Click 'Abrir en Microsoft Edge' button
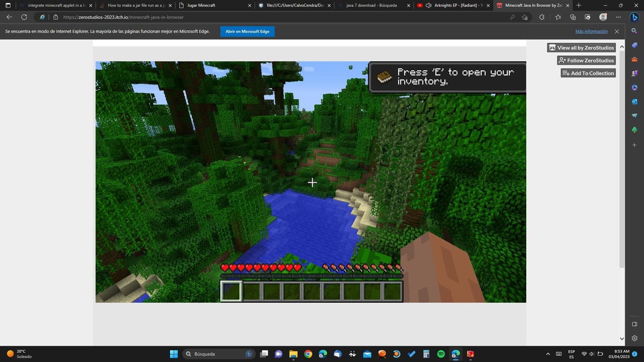 (248, 31)
